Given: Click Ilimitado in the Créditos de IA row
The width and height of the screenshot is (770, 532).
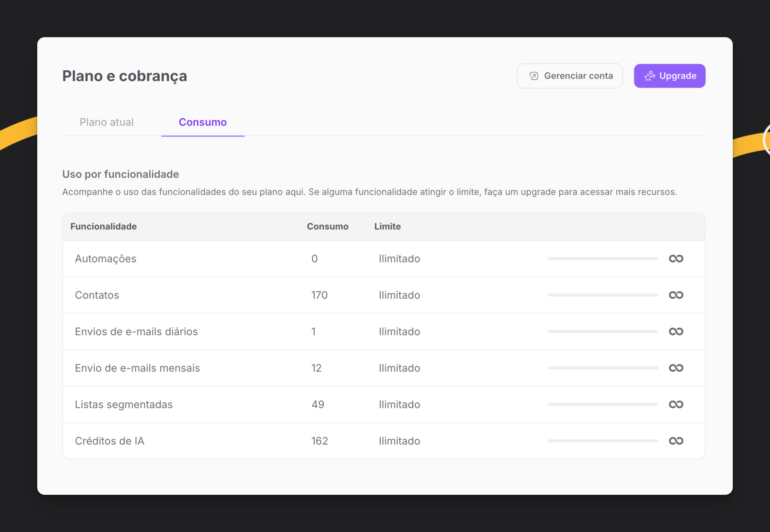Looking at the screenshot, I should (399, 441).
